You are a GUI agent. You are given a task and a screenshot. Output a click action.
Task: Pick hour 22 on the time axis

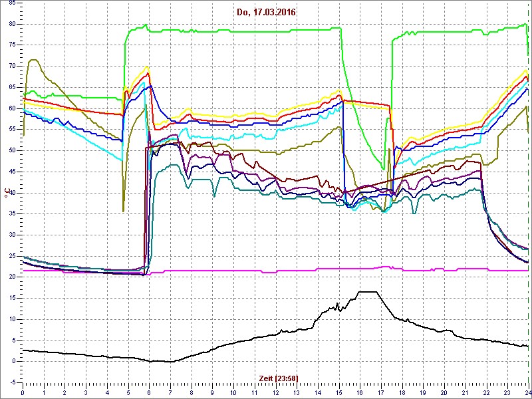pyautogui.click(x=485, y=392)
